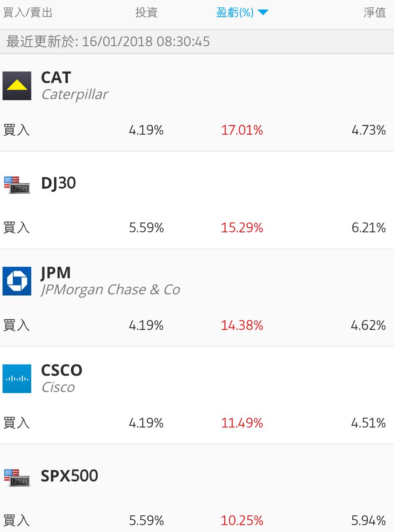Select JPMorgan Chase & Co company name
394x532 pixels.
(111, 290)
